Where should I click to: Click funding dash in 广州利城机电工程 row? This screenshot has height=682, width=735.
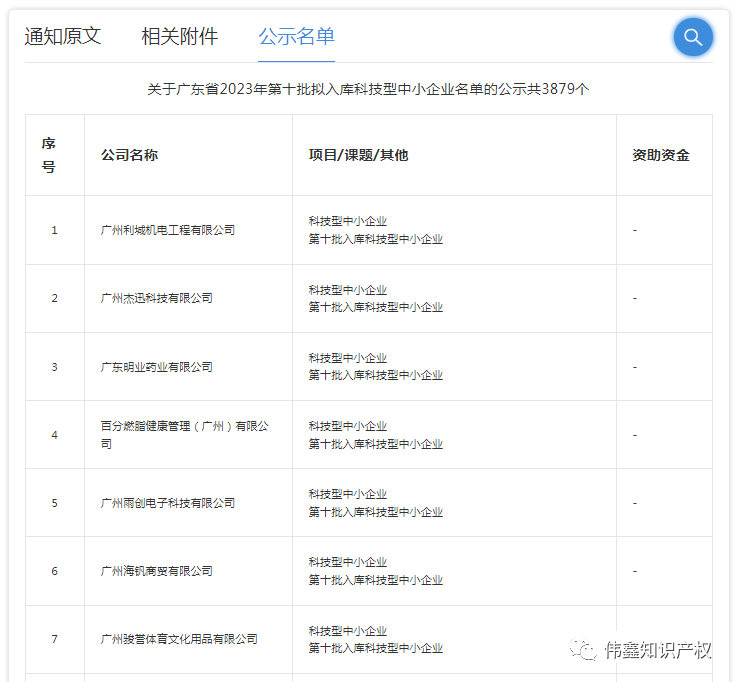pyautogui.click(x=635, y=230)
